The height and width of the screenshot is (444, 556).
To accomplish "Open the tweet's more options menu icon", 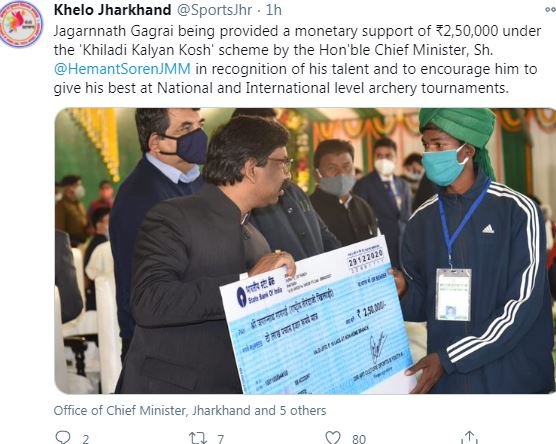I will coord(551,10).
